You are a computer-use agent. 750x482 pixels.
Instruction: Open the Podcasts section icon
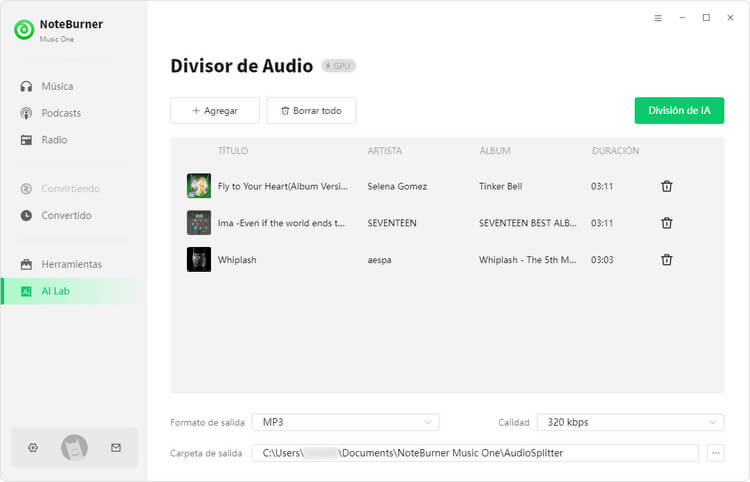pyautogui.click(x=26, y=113)
